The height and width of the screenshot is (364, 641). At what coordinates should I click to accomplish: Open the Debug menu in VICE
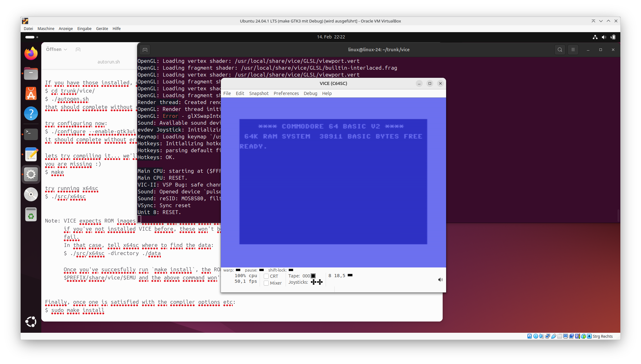pyautogui.click(x=310, y=93)
